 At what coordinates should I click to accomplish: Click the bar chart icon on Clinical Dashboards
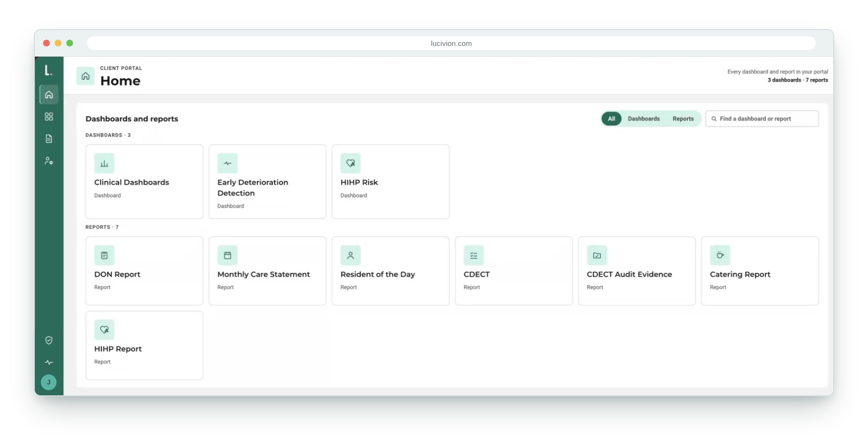click(104, 164)
